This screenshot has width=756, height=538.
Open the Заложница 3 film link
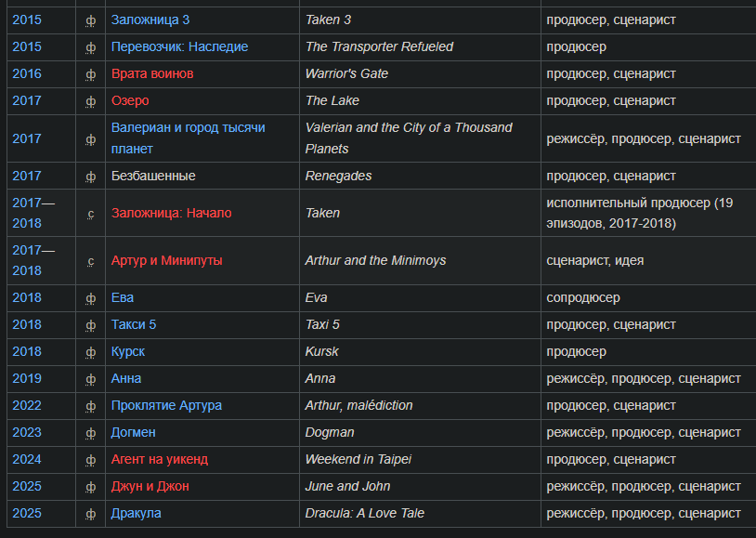tap(150, 20)
